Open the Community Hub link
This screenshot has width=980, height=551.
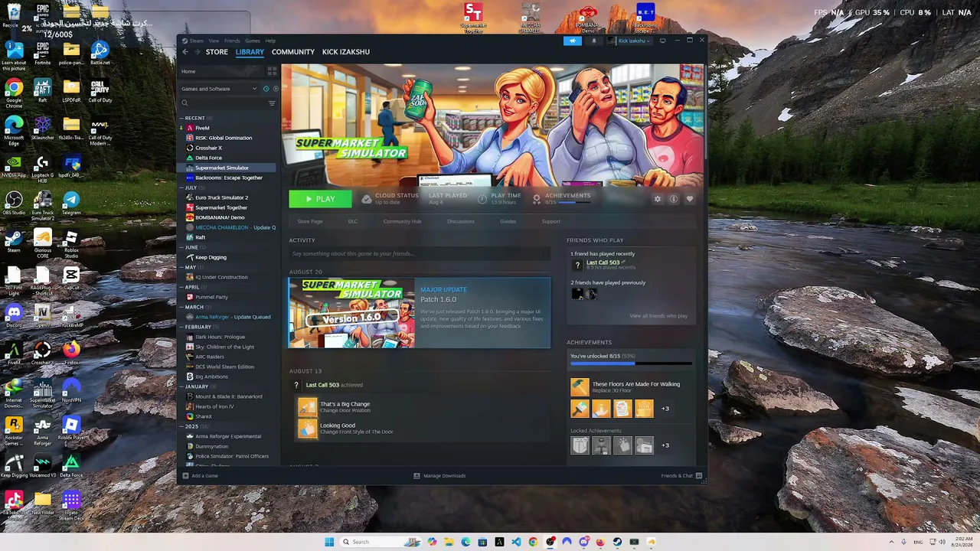[403, 221]
